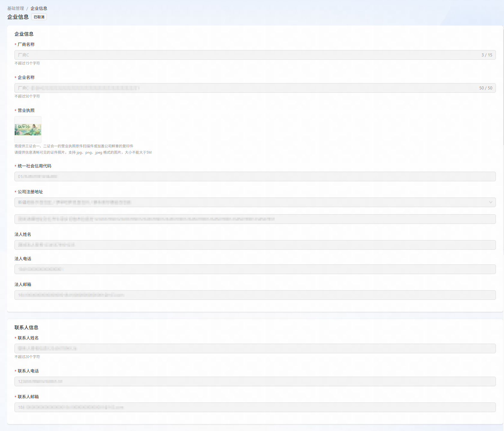Click the 50 / 50 character counter
The height and width of the screenshot is (431, 504).
[x=486, y=88]
